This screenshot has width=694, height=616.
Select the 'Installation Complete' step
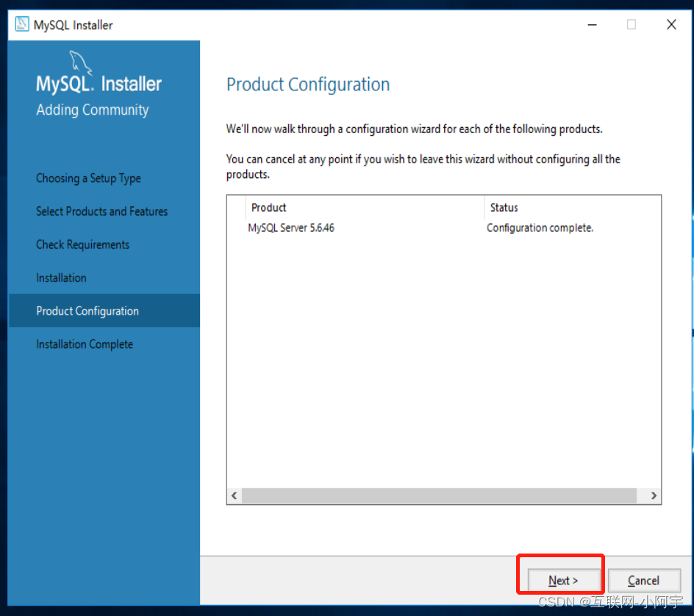(x=85, y=343)
